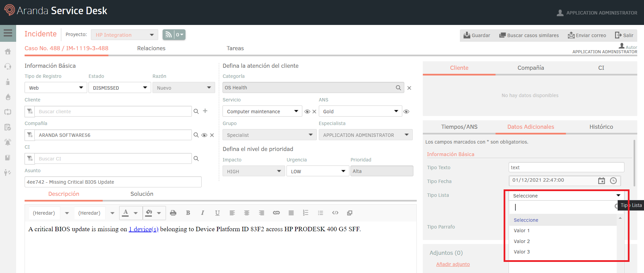The width and height of the screenshot is (644, 273).
Task: Select Valor 2 from the list
Action: pos(521,241)
